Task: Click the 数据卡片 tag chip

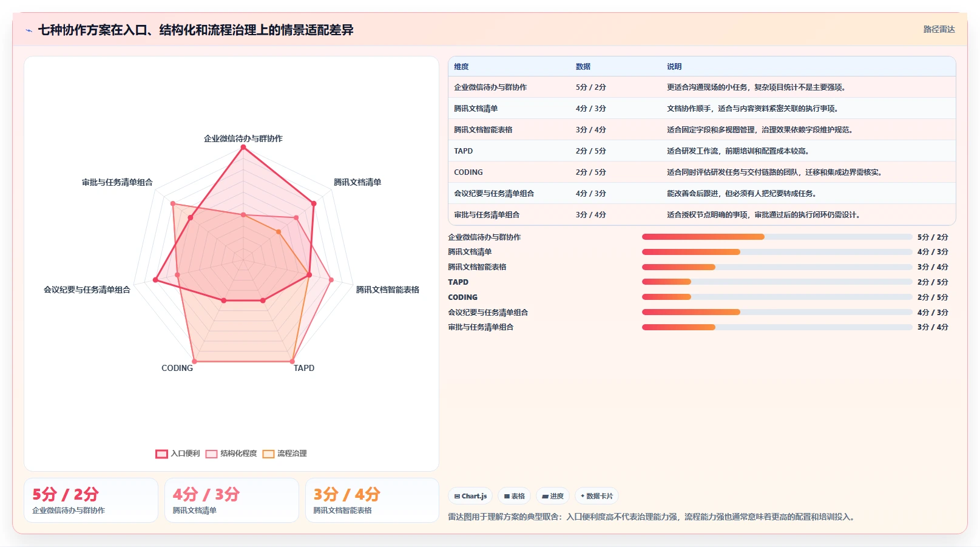Action: [x=596, y=496]
